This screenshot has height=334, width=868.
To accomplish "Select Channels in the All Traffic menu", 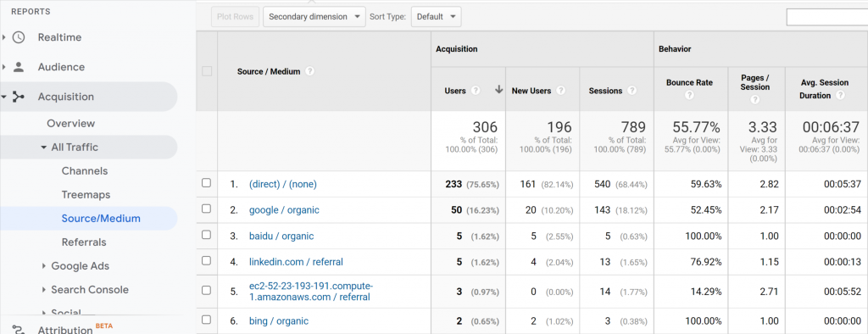I will coord(85,171).
